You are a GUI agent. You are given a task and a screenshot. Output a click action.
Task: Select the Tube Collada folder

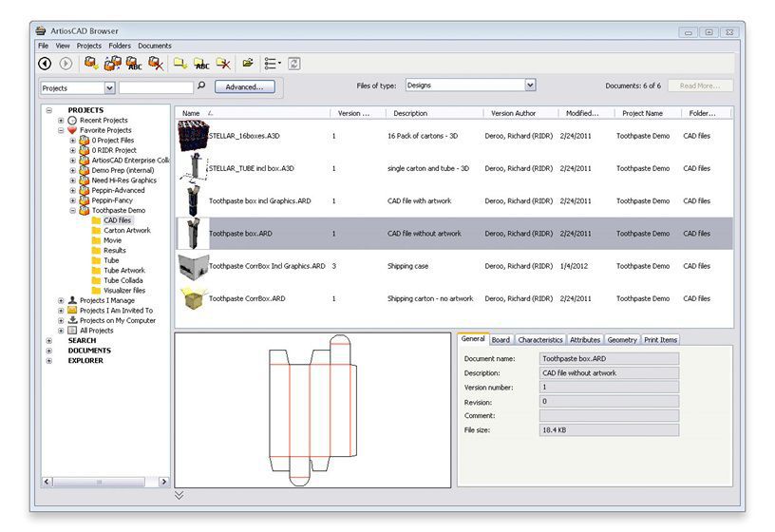click(x=123, y=280)
